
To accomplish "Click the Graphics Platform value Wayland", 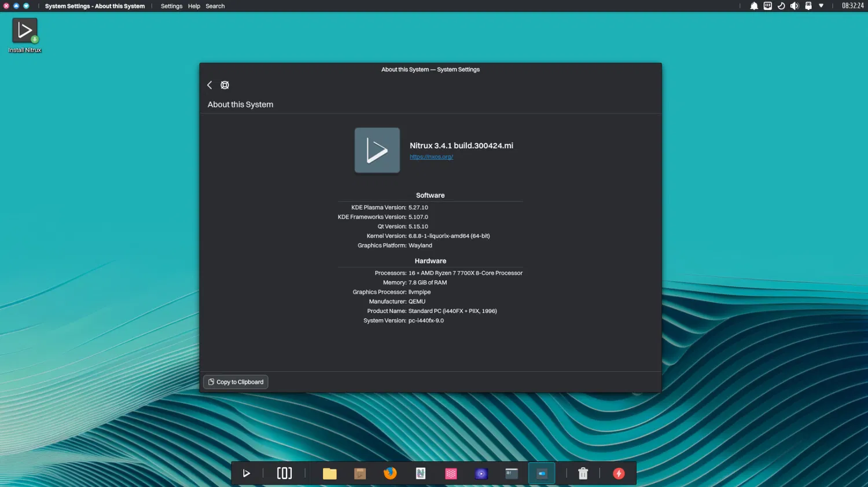I will point(420,246).
